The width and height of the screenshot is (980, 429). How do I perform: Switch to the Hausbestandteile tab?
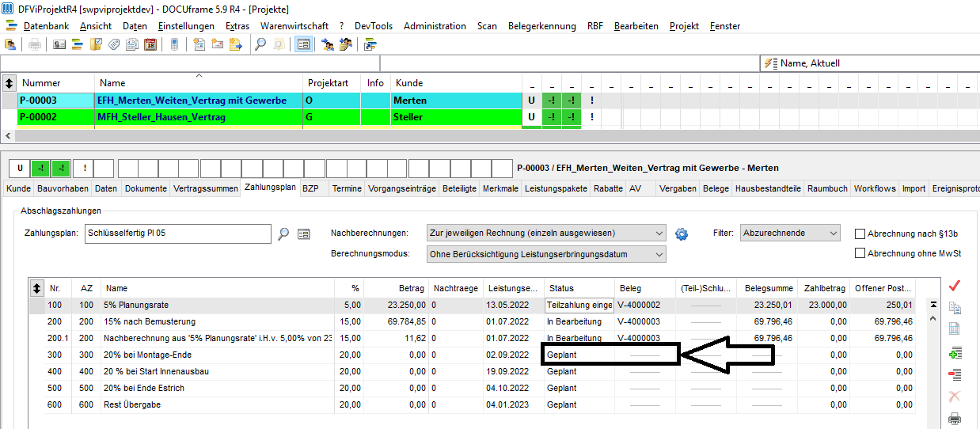[768, 189]
